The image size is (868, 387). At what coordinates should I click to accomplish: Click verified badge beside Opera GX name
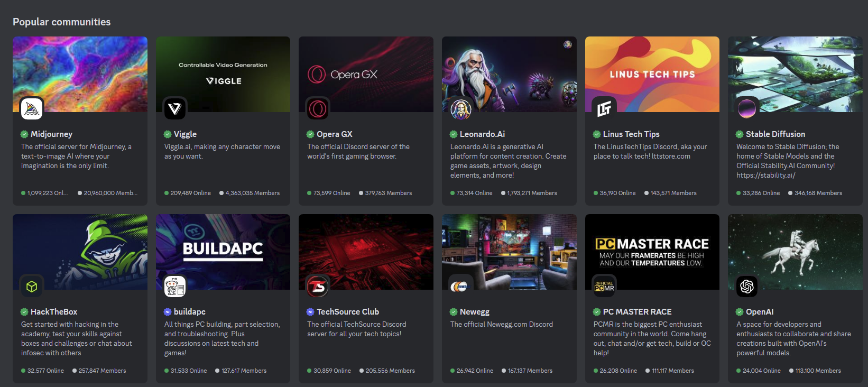point(311,134)
